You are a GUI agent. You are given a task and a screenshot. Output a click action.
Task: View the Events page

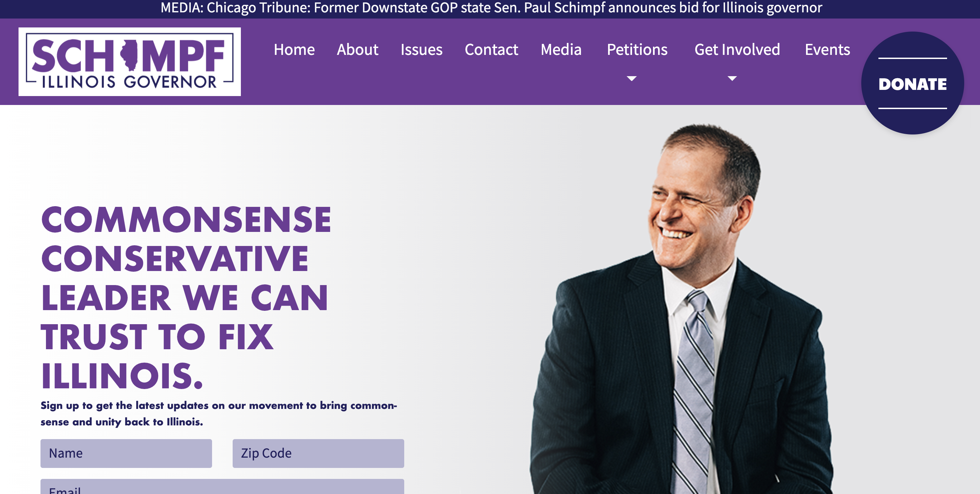tap(827, 49)
